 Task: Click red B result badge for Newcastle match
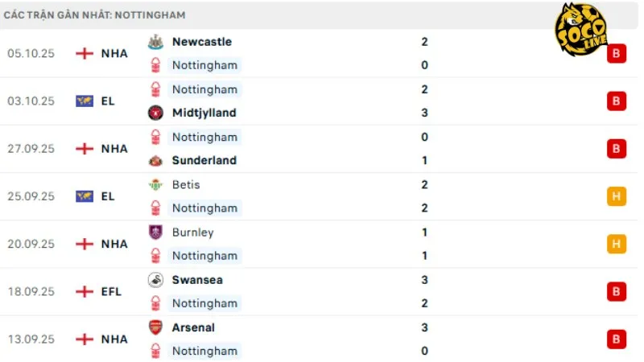pyautogui.click(x=617, y=54)
